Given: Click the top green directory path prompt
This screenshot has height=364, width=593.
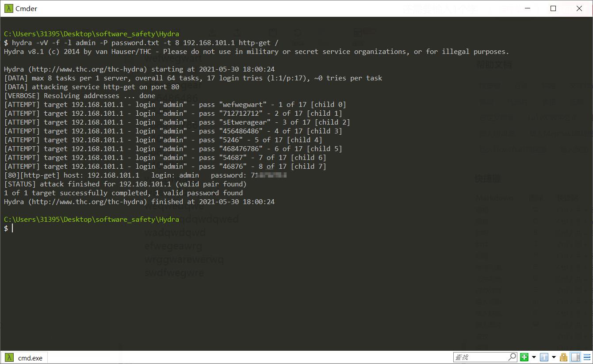Looking at the screenshot, I should (92, 34).
